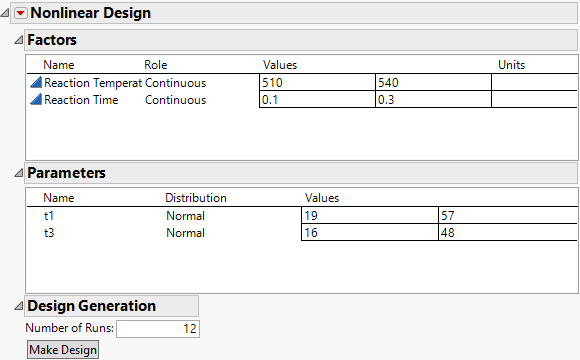Collapse the Design Generation section
Image resolution: width=580 pixels, height=360 pixels.
click(18, 306)
